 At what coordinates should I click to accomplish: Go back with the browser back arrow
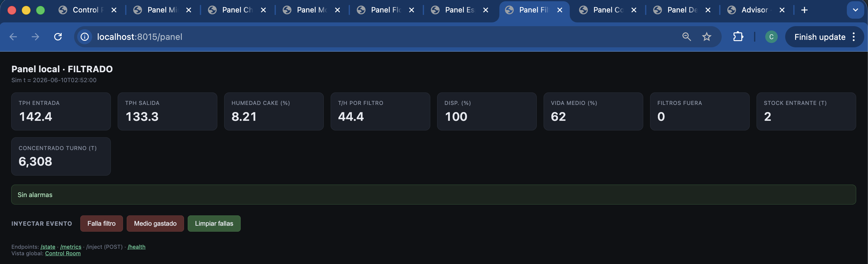[x=13, y=37]
